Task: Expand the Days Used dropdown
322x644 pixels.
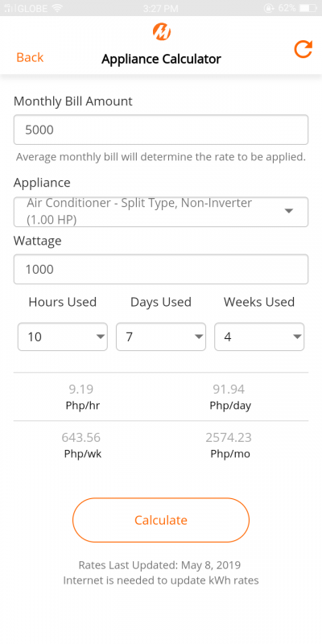Action: coord(161,336)
